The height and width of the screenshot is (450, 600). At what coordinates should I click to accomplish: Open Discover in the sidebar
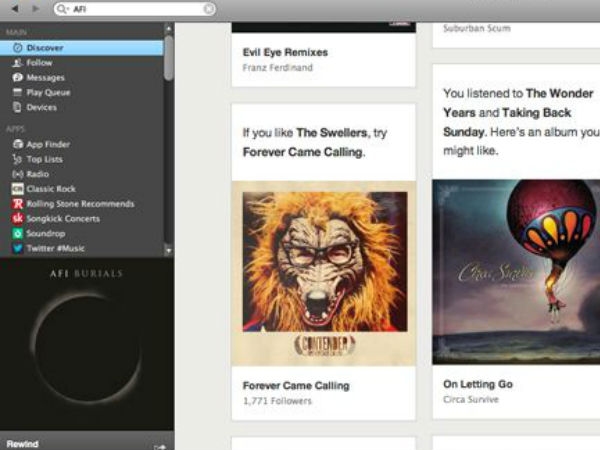[x=82, y=48]
